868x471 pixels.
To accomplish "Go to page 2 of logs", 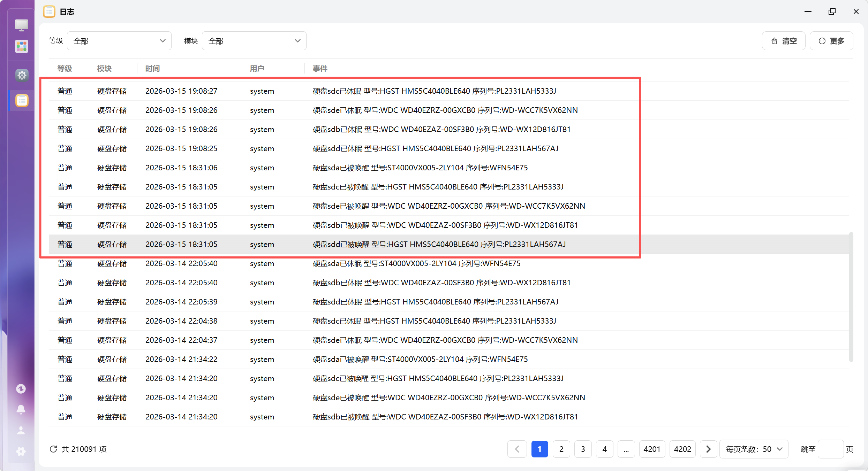I will (561, 449).
